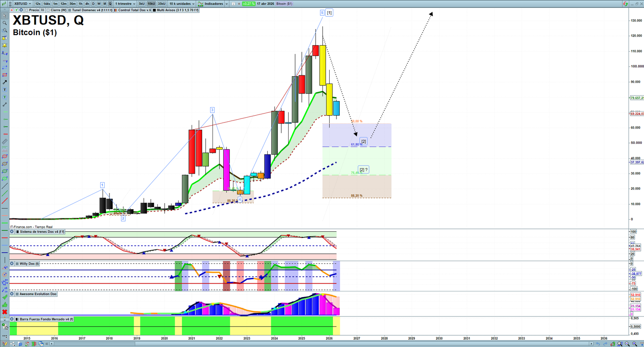Click the Barra Fuerza Fondo Mercado v4 label

point(47,319)
